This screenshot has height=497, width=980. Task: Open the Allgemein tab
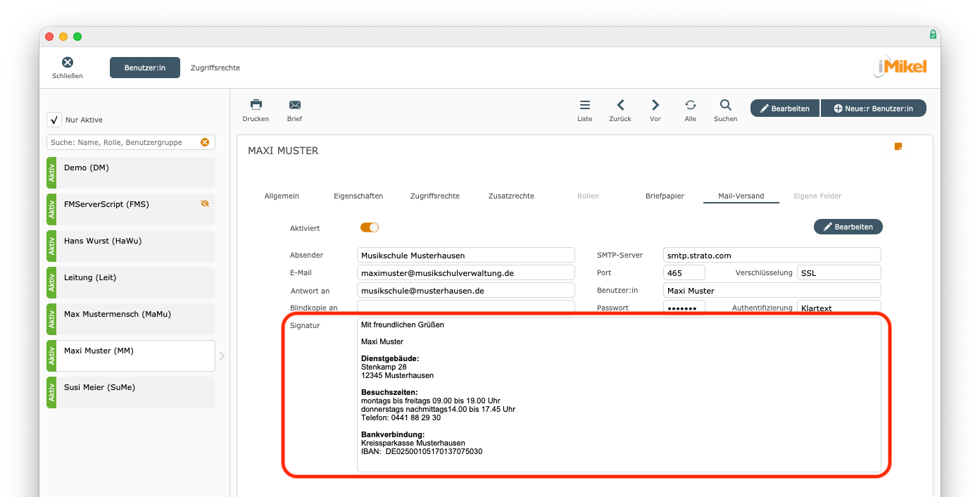coord(282,196)
